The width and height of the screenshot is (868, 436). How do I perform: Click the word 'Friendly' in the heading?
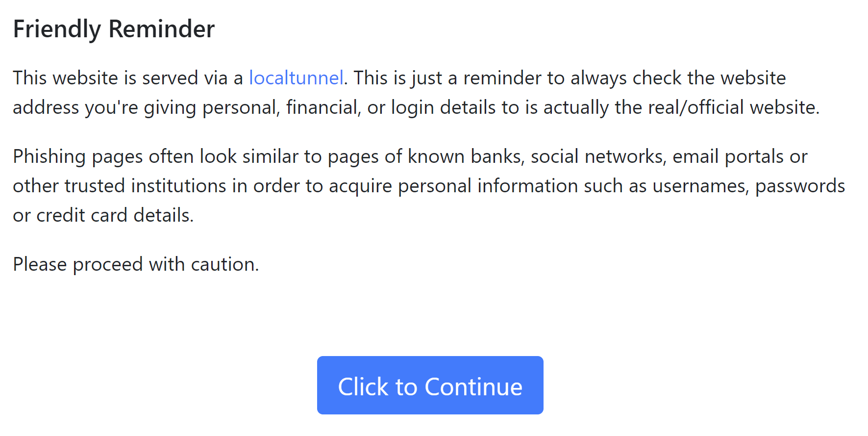[x=57, y=29]
